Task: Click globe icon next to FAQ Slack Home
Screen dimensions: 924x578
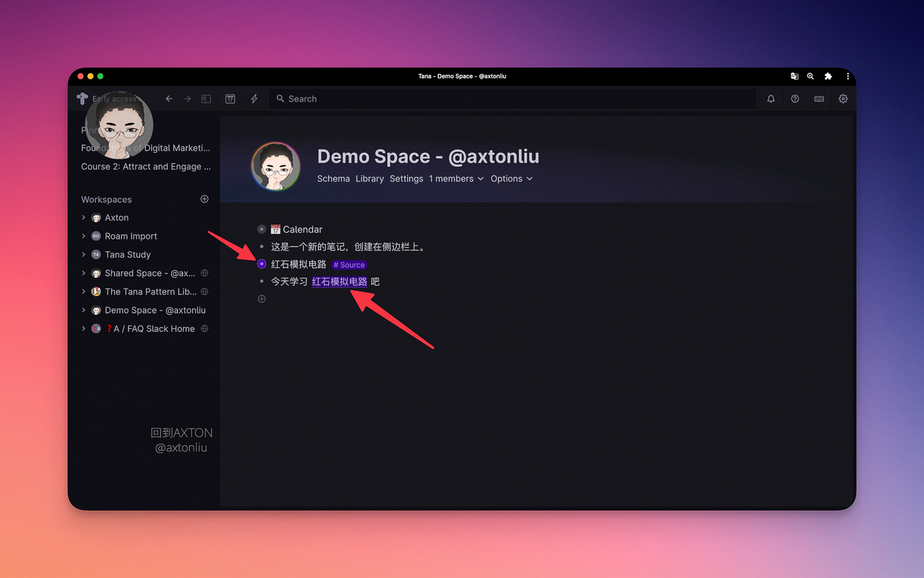Action: coord(204,329)
